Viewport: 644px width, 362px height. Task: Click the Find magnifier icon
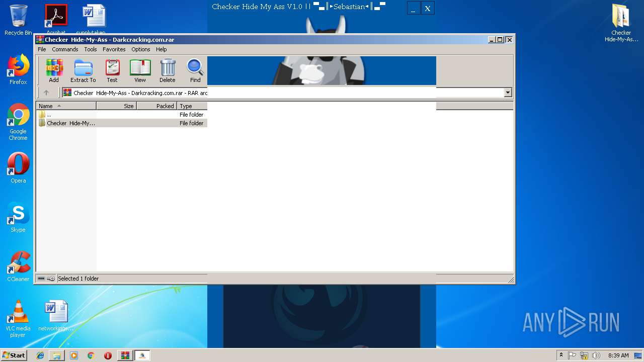[195, 70]
